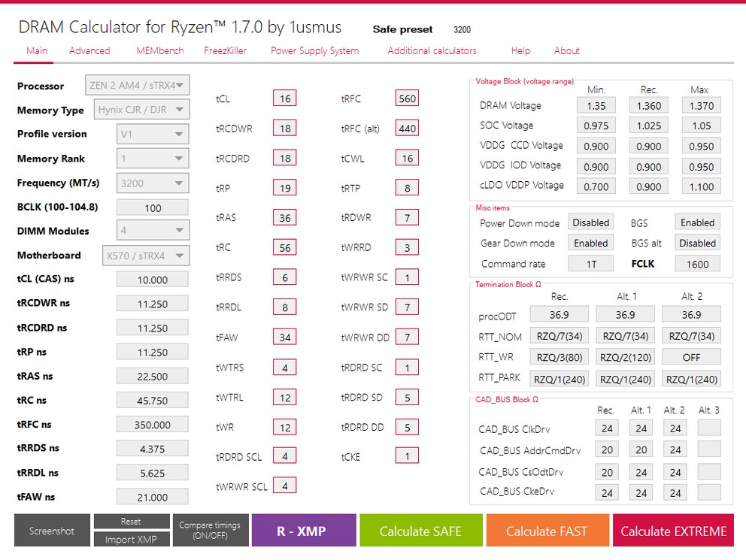Open the Help tab
This screenshot has height=560, width=746.
520,51
